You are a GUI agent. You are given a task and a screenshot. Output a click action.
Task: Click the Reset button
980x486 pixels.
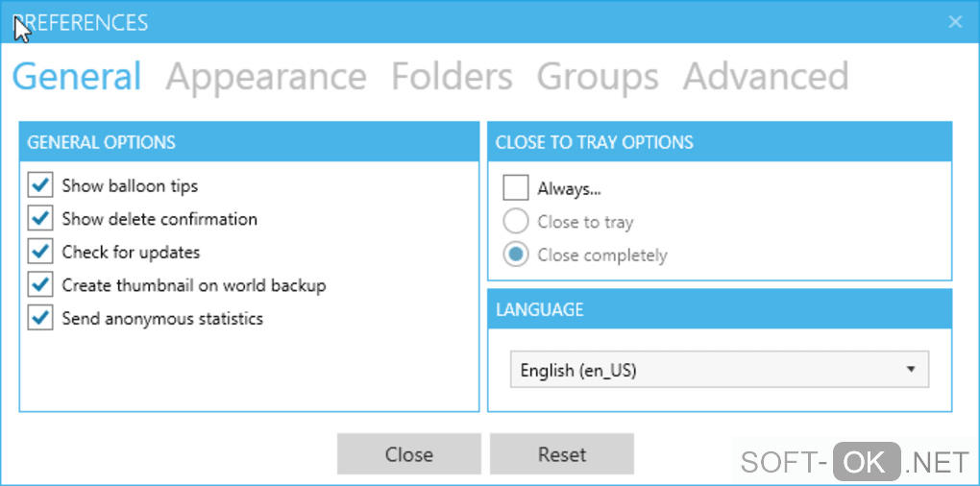pos(562,454)
